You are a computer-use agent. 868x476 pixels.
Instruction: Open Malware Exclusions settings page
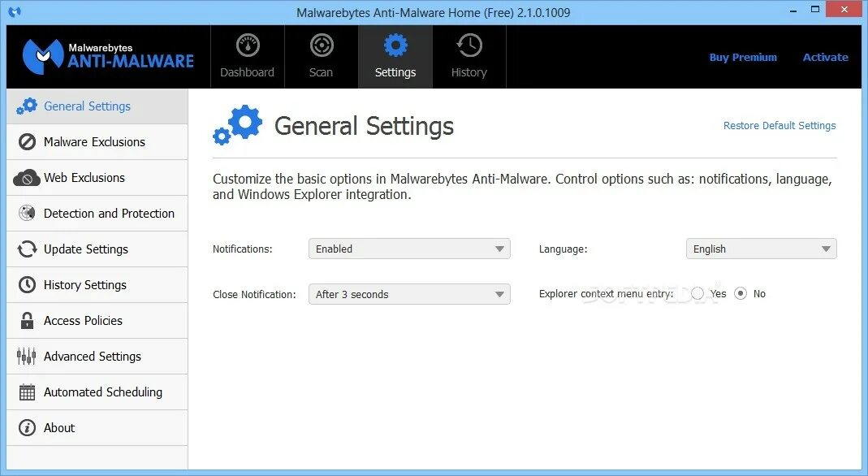[x=97, y=141]
